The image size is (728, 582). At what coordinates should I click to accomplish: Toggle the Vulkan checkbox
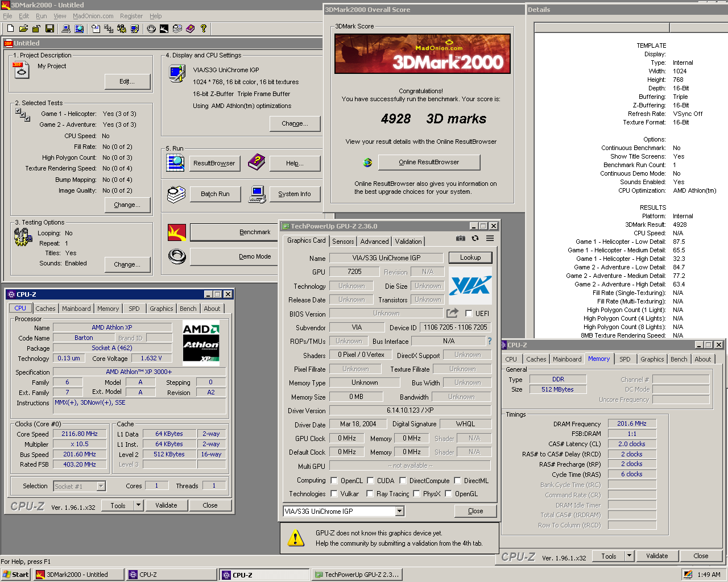pos(334,493)
